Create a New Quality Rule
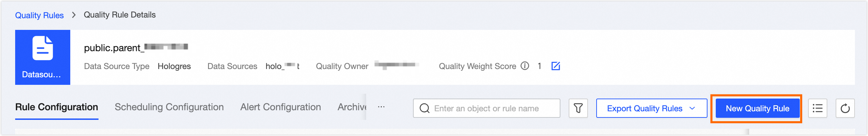The width and height of the screenshot is (868, 136). coord(757,108)
